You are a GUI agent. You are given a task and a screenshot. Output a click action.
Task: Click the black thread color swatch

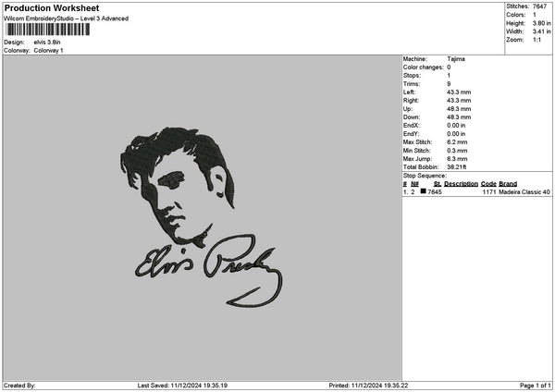pos(423,191)
